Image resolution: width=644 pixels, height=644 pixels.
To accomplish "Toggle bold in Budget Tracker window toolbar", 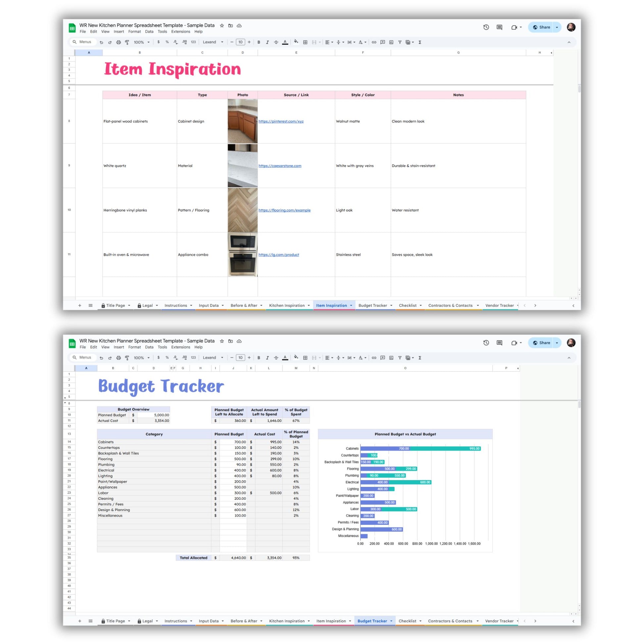I will pos(259,358).
